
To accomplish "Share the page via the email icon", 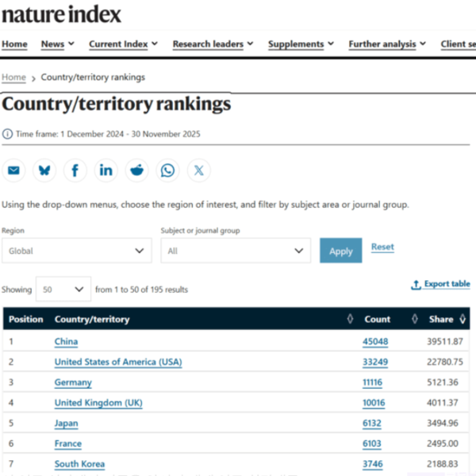I will 13,171.
